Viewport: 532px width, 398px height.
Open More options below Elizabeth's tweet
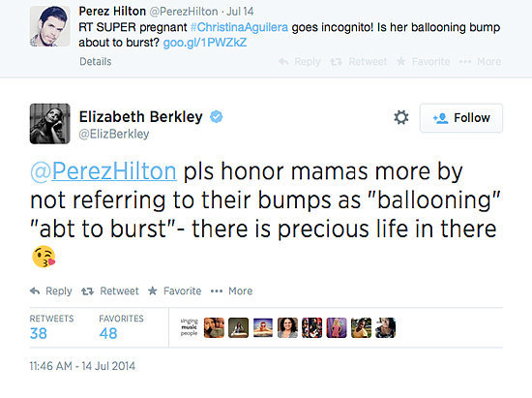(231, 291)
